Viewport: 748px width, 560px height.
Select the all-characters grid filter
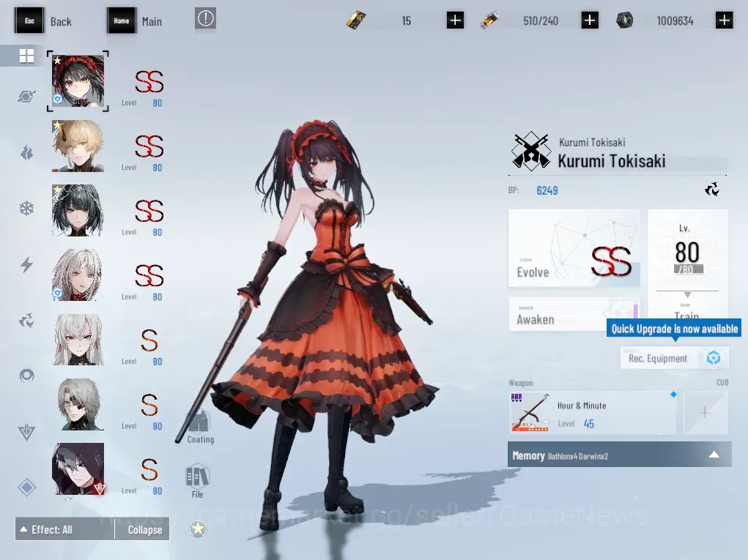click(26, 56)
